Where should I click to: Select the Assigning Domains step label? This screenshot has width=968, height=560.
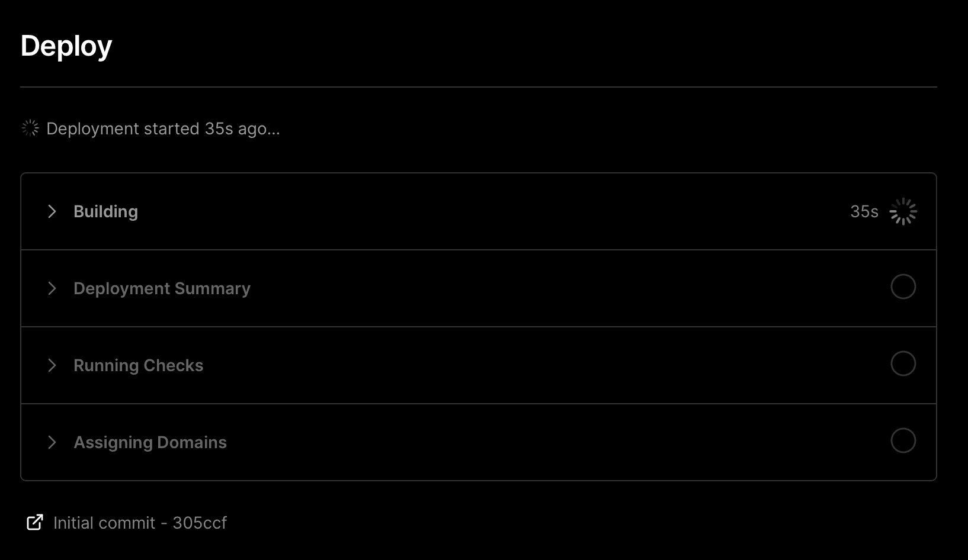[150, 442]
